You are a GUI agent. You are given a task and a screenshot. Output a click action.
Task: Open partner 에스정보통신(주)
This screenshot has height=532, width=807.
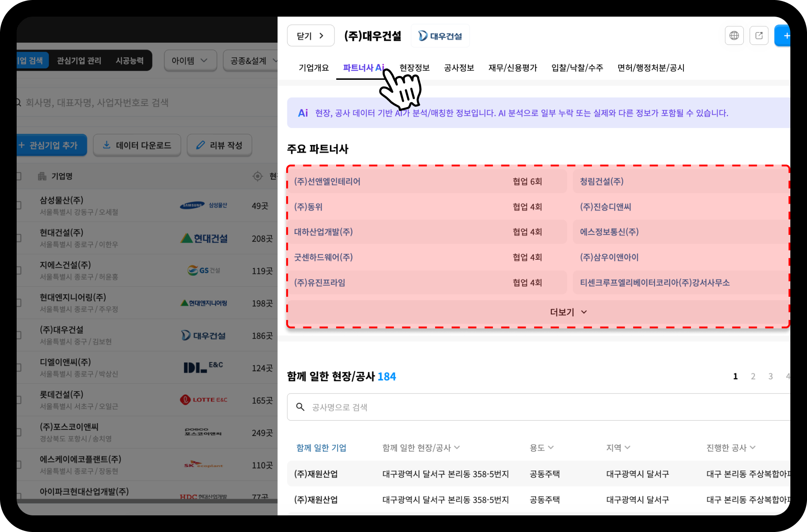pos(609,232)
